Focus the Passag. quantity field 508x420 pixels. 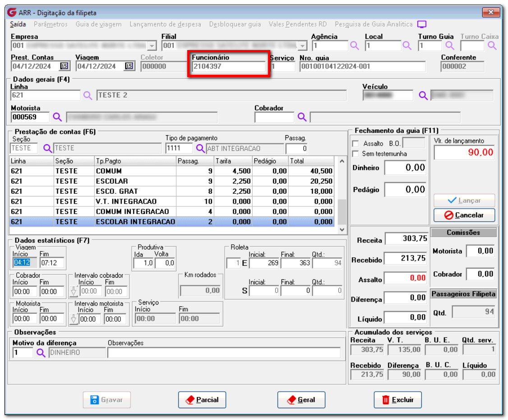[x=296, y=149]
